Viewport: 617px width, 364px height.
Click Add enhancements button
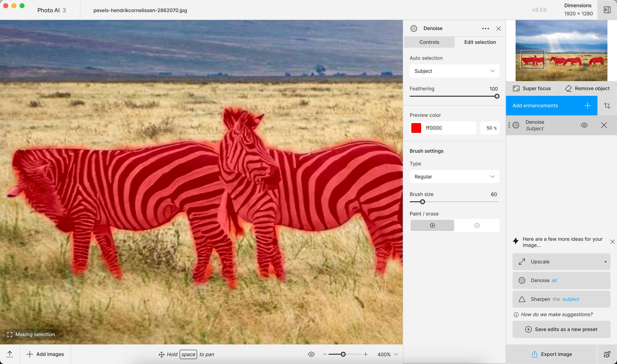(x=551, y=106)
